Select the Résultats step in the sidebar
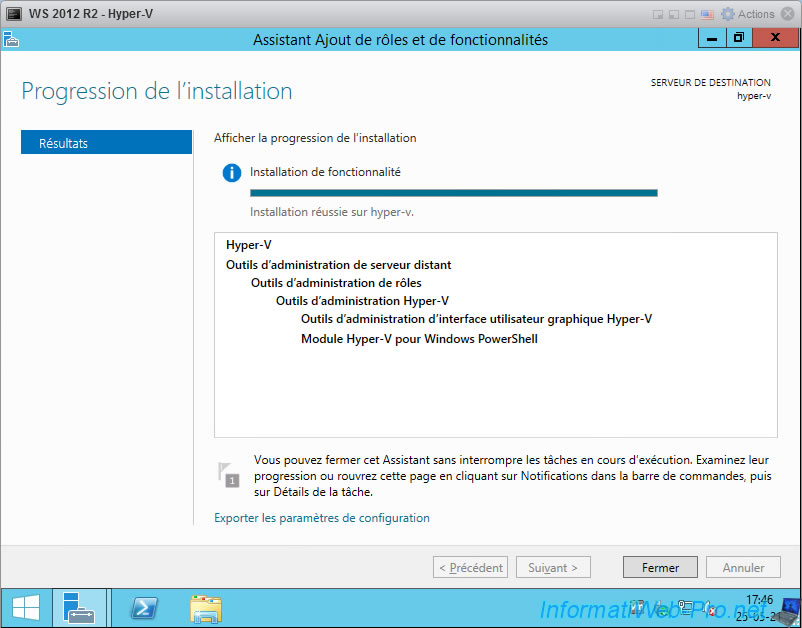802x628 pixels. [x=106, y=143]
